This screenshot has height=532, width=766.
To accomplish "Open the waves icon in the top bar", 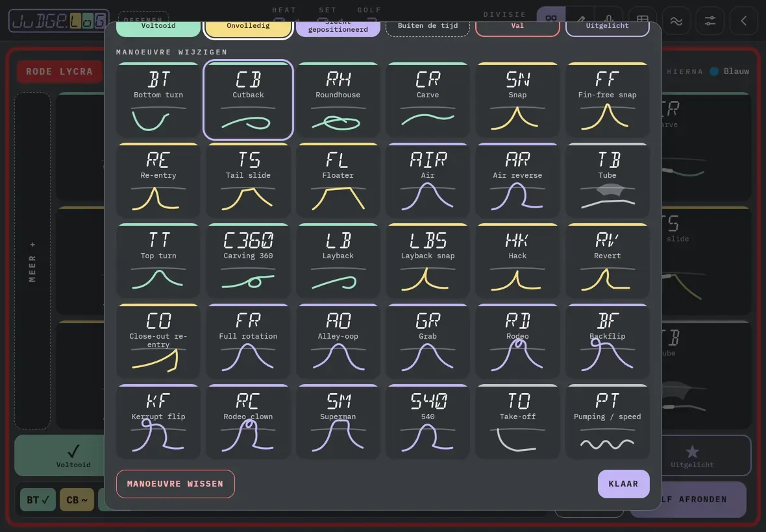I will point(676,21).
